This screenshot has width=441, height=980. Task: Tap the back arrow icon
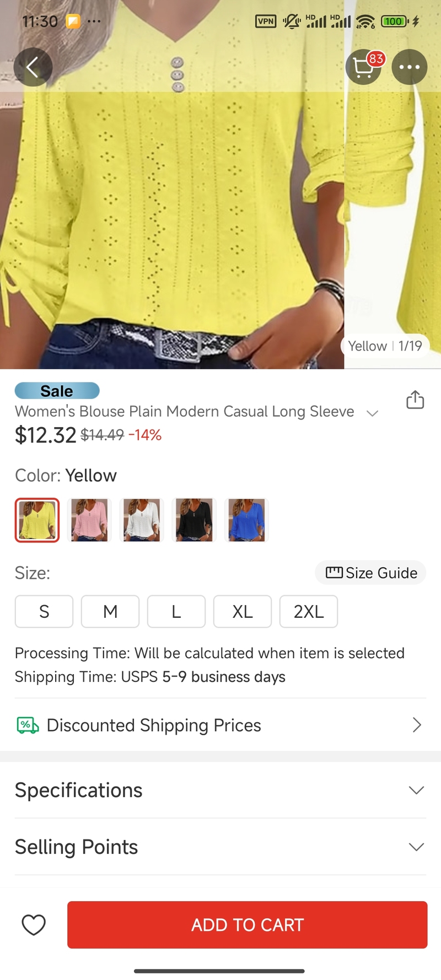pyautogui.click(x=33, y=67)
